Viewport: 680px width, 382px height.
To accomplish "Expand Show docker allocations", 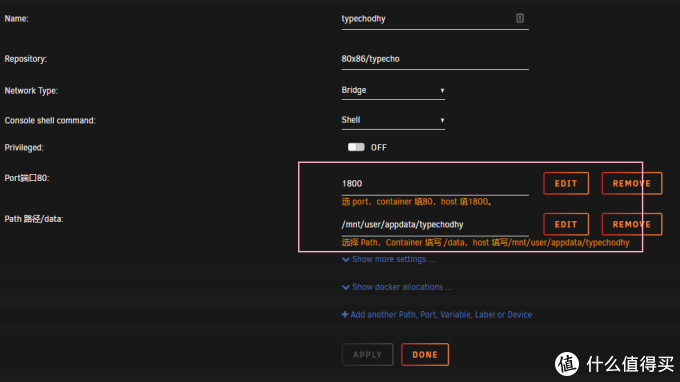I will tap(397, 287).
